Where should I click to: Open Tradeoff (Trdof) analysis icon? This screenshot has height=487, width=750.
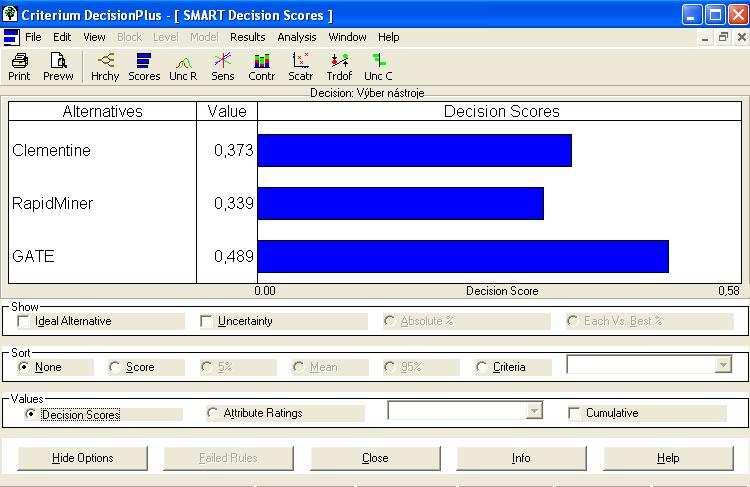tap(339, 66)
